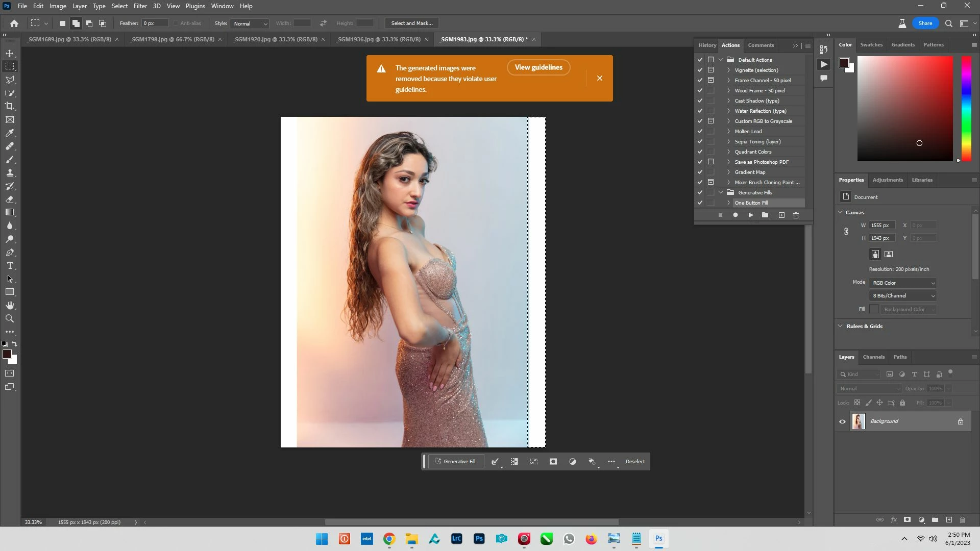Image resolution: width=980 pixels, height=551 pixels.
Task: Click the Generative Fill button
Action: [x=455, y=462]
